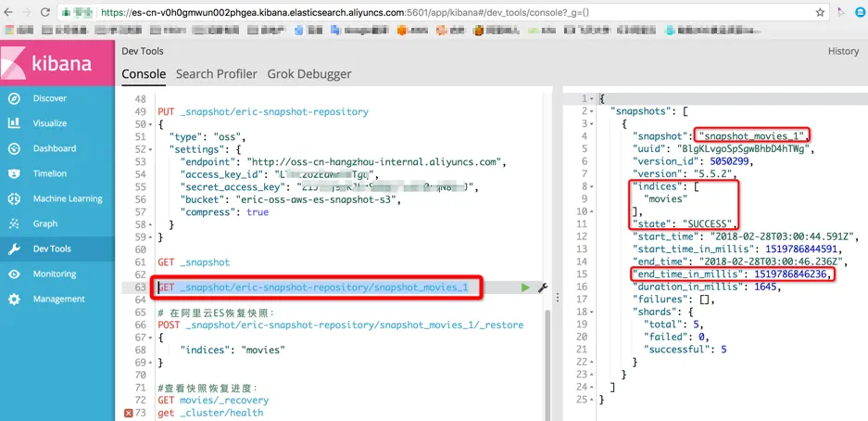Go back in browser history
This screenshot has height=421, width=868.
(x=7, y=12)
